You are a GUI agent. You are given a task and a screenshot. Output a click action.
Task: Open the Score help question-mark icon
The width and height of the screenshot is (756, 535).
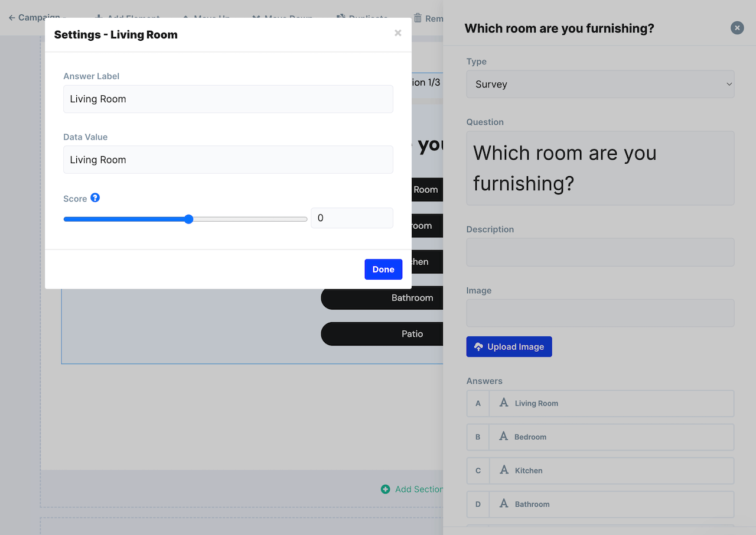pyautogui.click(x=95, y=198)
